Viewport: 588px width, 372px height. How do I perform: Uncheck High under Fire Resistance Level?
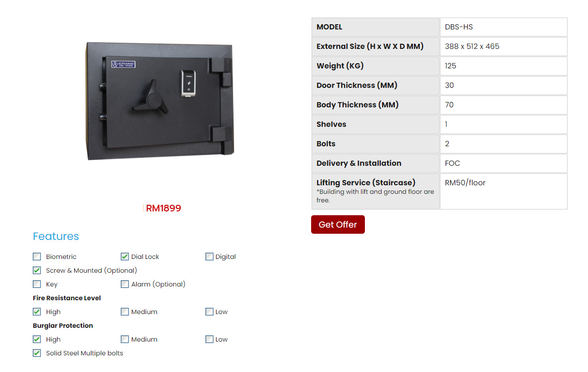point(37,312)
